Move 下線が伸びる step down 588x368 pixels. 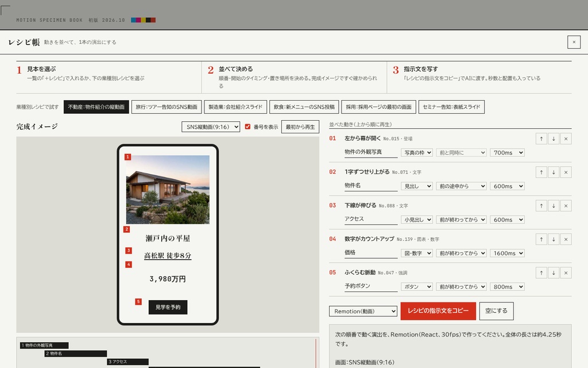(x=554, y=205)
